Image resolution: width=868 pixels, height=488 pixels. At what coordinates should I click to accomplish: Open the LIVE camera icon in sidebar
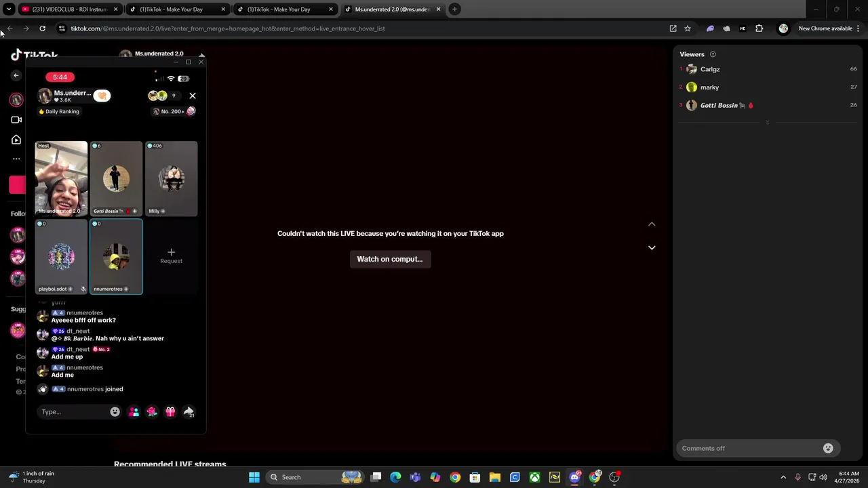pos(16,120)
